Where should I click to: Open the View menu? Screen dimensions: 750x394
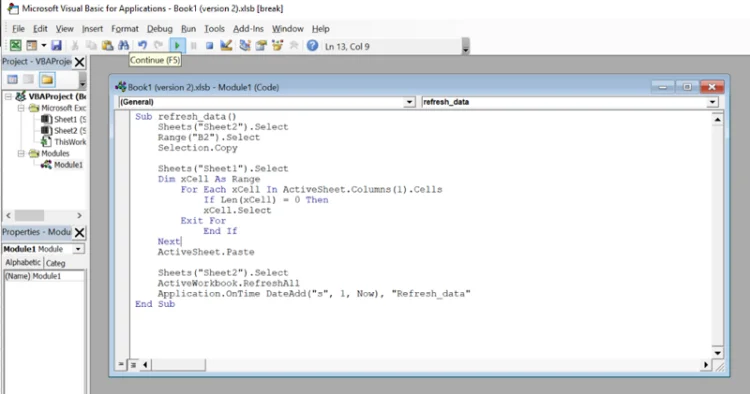(x=65, y=29)
